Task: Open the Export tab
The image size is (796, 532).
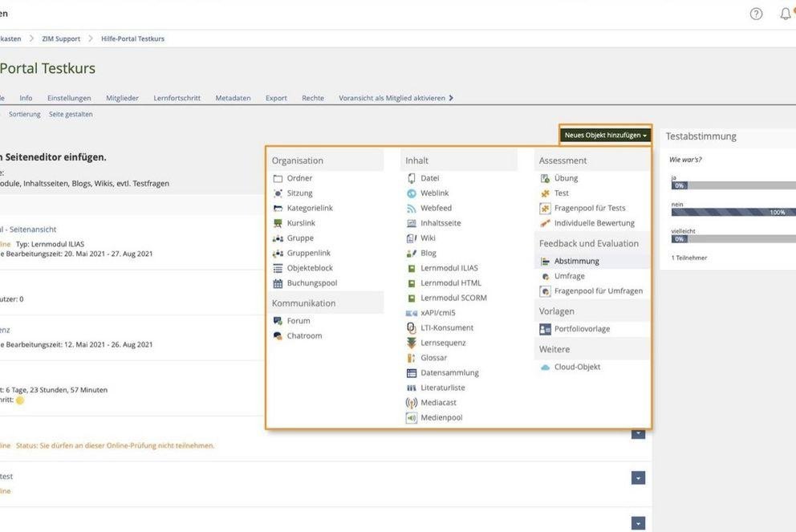Action: coord(276,98)
